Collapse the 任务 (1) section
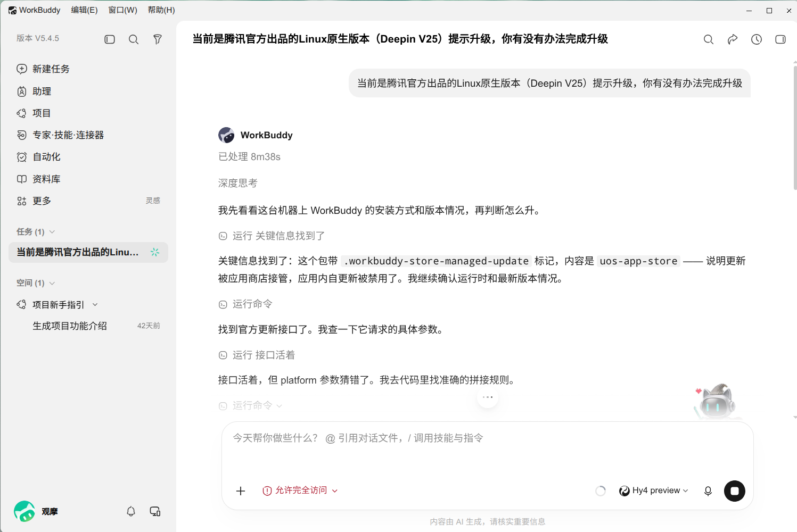The height and width of the screenshot is (532, 797). 36,232
